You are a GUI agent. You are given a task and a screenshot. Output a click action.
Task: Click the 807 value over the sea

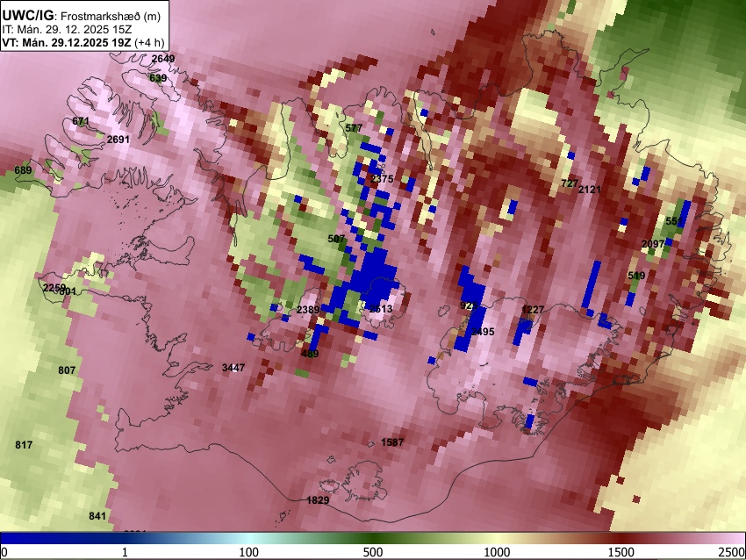(x=67, y=370)
